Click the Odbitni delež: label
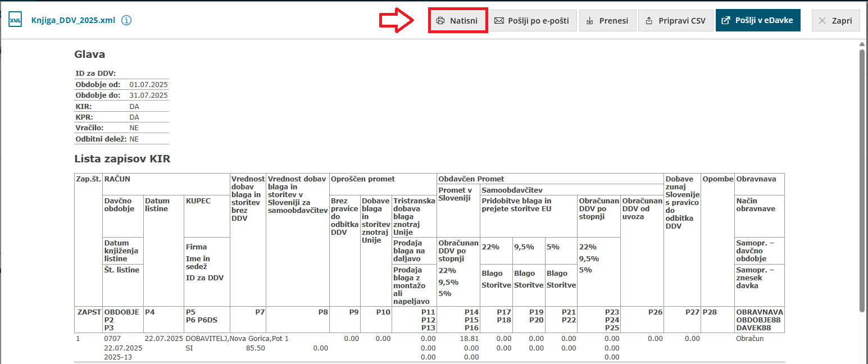The height and width of the screenshot is (364, 868). (101, 139)
